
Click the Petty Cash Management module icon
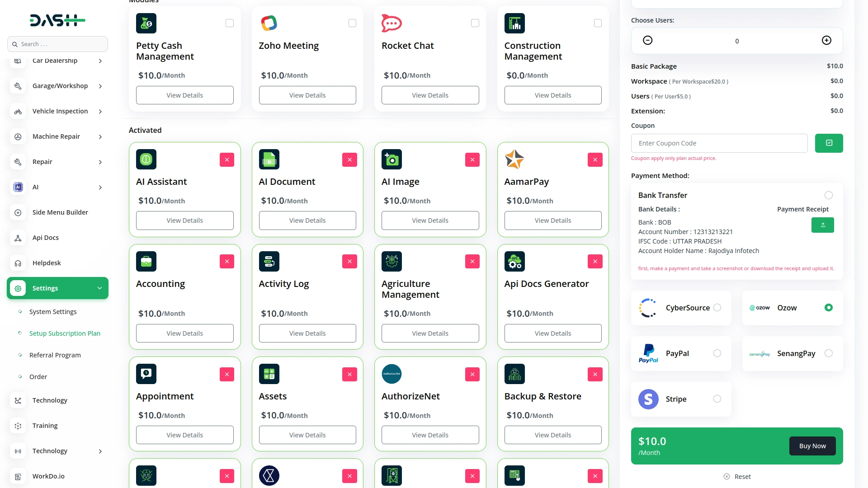pos(146,23)
